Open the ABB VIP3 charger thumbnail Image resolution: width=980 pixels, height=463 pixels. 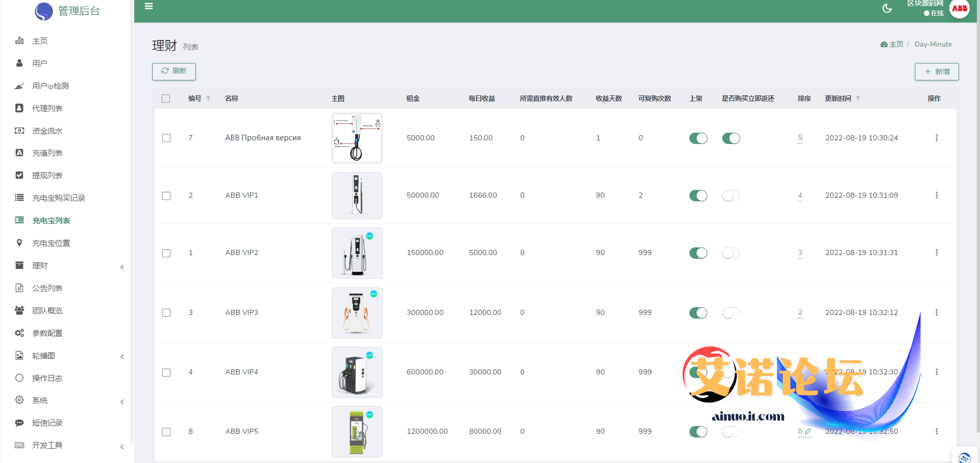357,313
